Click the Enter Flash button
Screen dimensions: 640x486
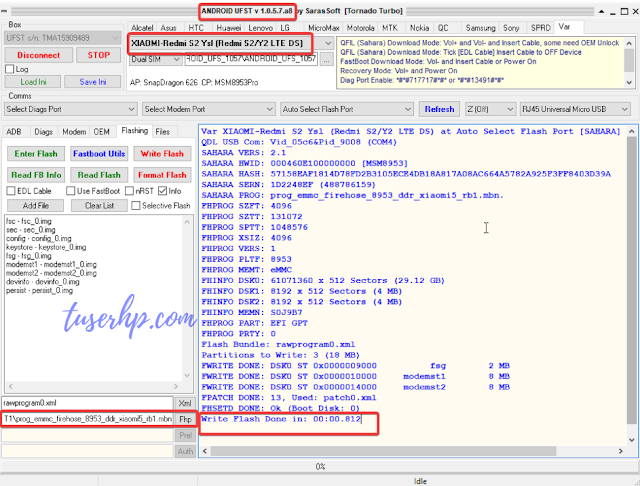36,154
